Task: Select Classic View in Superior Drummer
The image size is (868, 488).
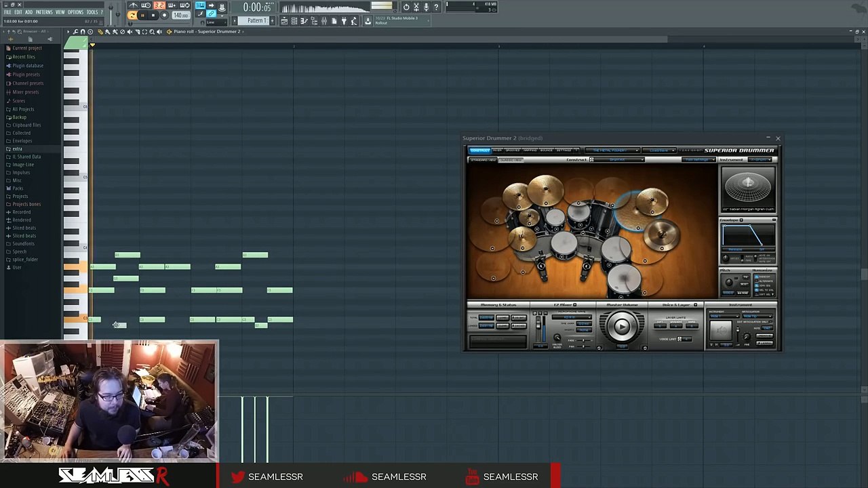Action: click(511, 160)
